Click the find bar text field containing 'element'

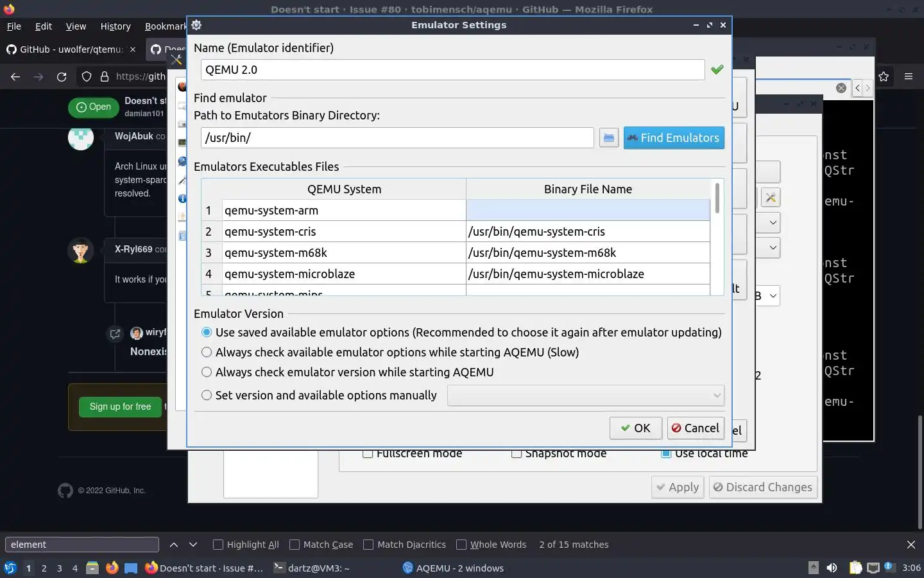click(81, 545)
